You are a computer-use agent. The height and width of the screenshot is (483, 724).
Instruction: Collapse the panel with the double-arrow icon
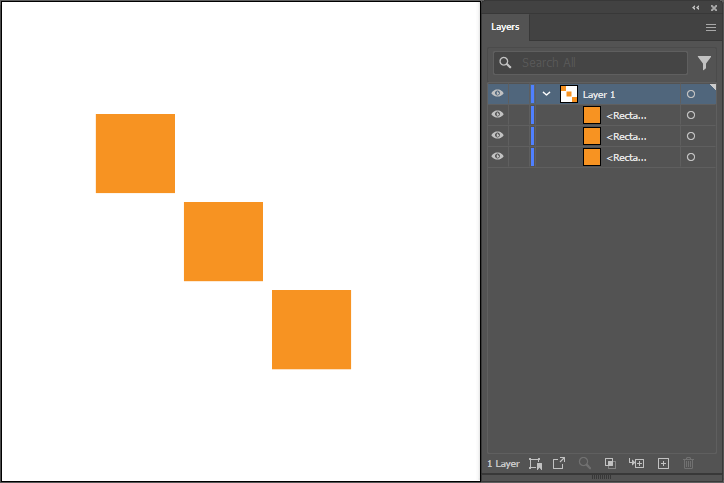(696, 7)
